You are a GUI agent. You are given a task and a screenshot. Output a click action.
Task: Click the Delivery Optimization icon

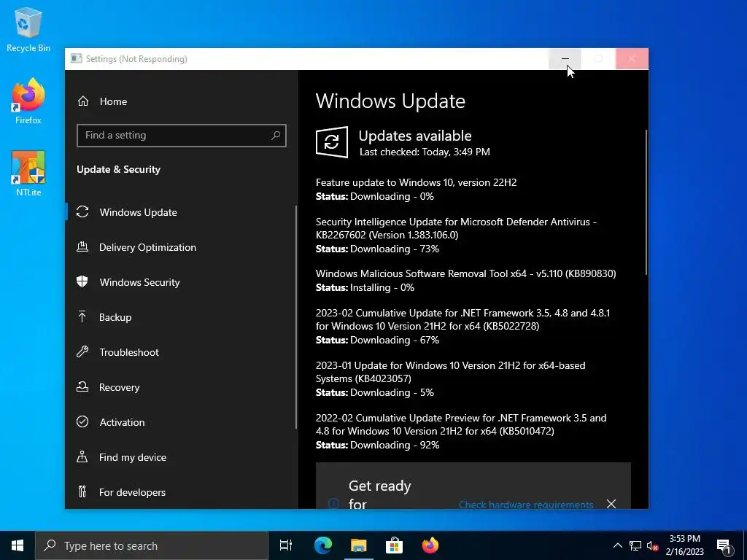coord(82,246)
